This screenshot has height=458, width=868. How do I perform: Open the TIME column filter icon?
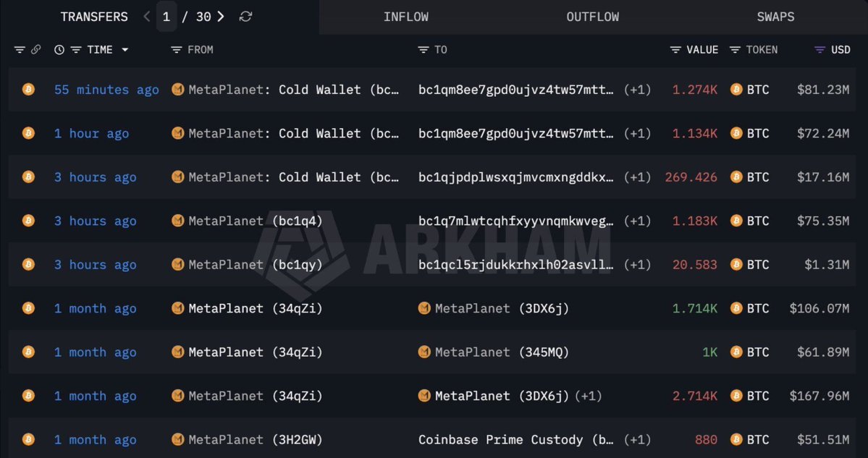click(x=76, y=50)
